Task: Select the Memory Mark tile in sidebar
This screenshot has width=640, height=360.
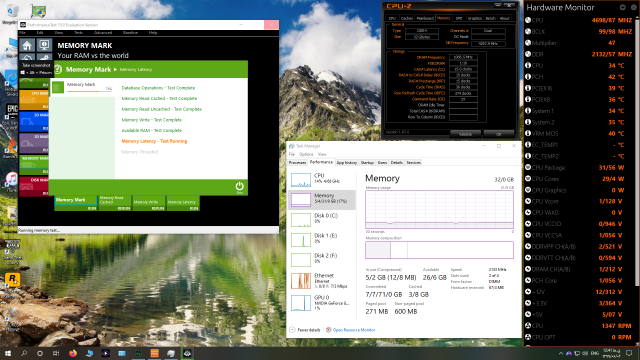Action: click(34, 164)
